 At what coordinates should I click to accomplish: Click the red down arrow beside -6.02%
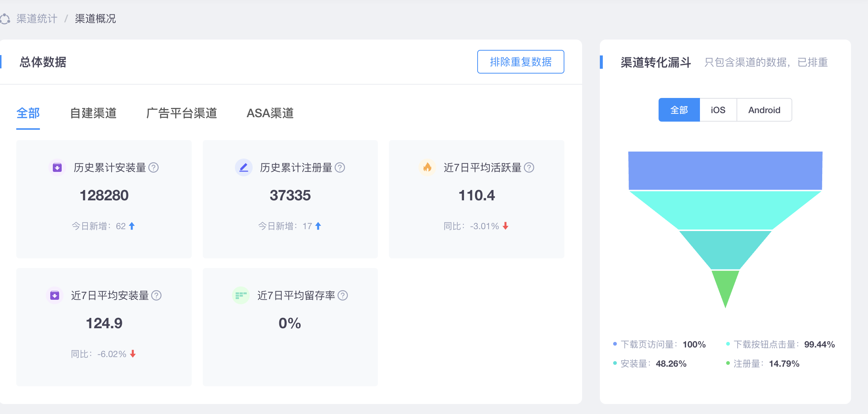[133, 354]
